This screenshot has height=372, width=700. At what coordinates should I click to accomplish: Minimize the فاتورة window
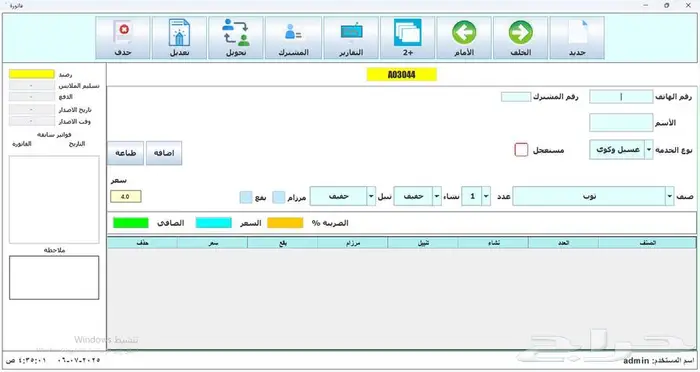point(646,5)
